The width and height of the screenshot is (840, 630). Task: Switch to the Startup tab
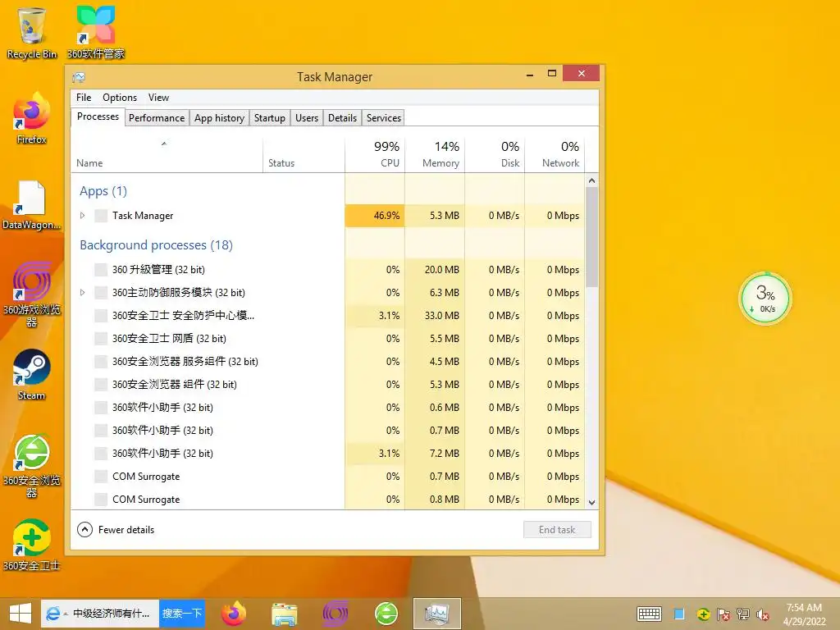tap(269, 118)
